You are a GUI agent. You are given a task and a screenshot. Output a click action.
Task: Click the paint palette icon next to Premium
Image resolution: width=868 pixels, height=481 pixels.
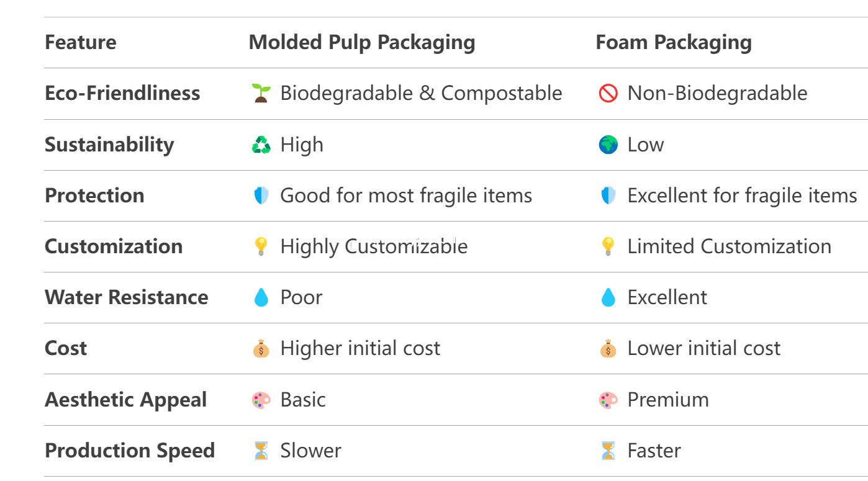pos(608,400)
